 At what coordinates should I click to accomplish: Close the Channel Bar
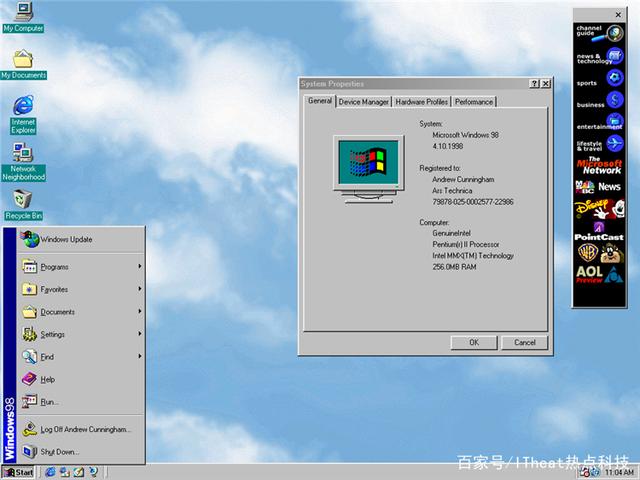point(618,15)
